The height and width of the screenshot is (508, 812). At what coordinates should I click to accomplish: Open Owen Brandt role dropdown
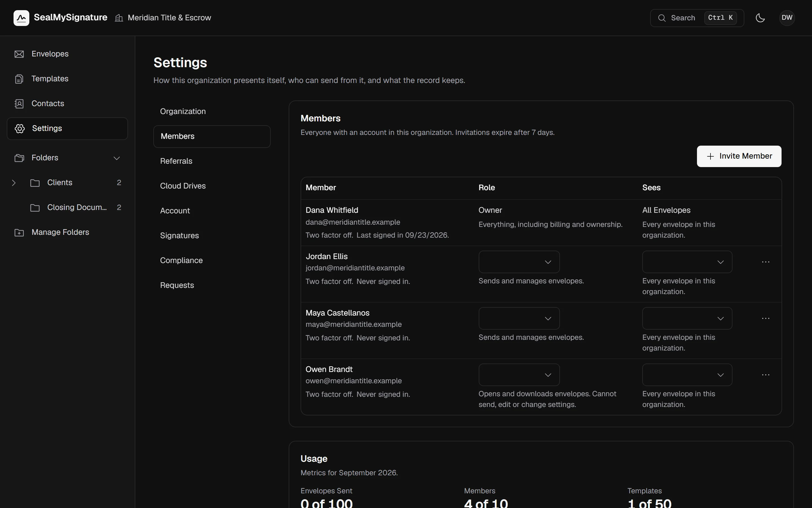[519, 375]
